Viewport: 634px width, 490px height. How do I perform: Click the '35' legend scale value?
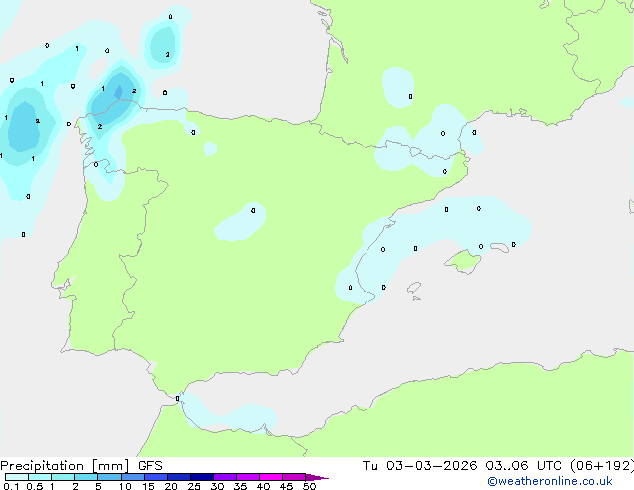pos(240,486)
